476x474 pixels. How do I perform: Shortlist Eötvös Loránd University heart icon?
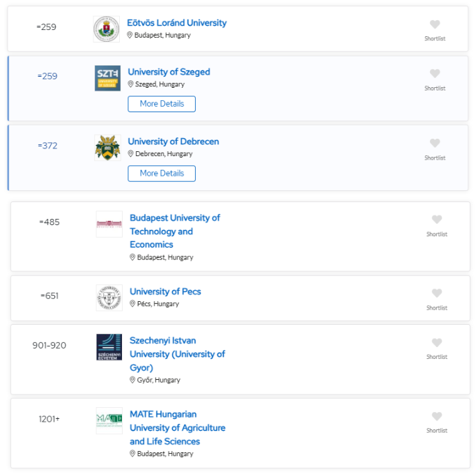tap(435, 24)
